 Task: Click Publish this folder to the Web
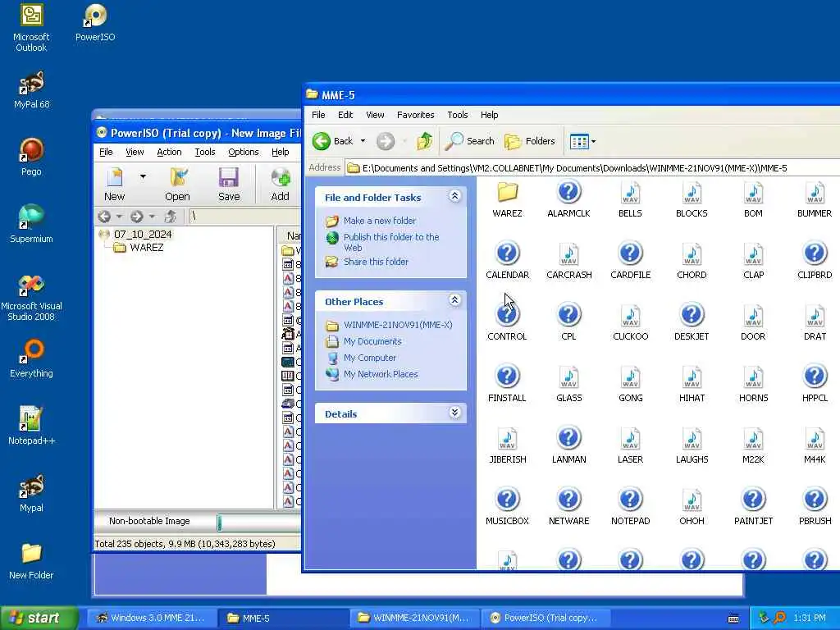pyautogui.click(x=391, y=242)
